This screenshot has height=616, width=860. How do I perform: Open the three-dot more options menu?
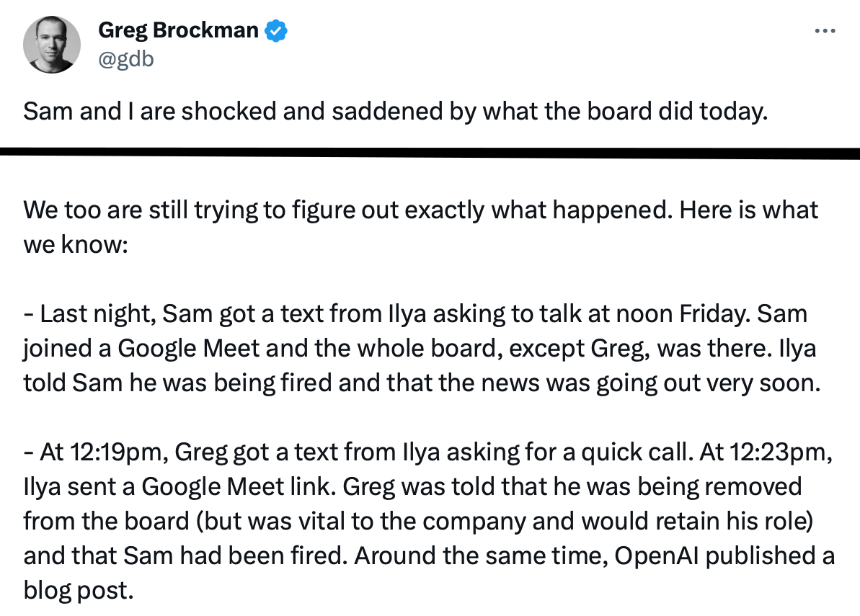[825, 31]
